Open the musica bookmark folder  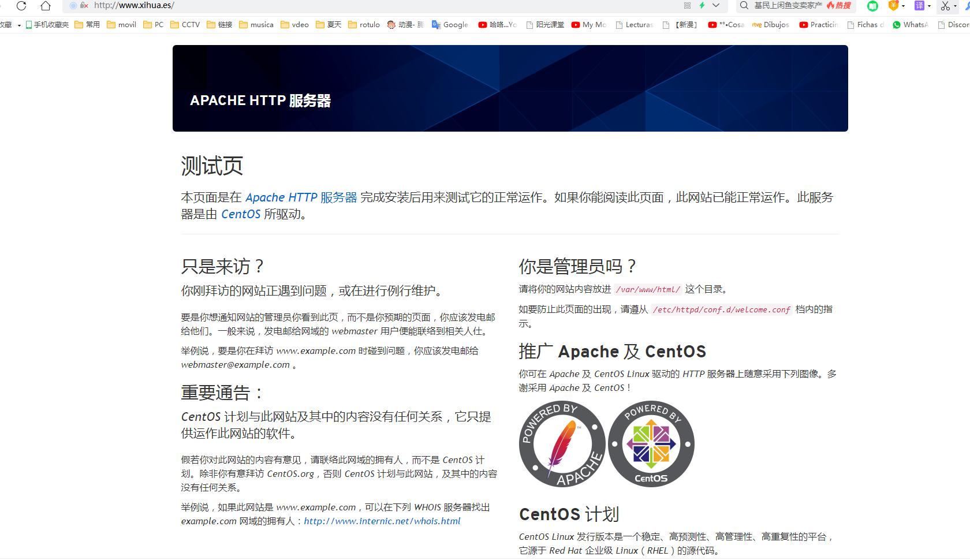[256, 25]
